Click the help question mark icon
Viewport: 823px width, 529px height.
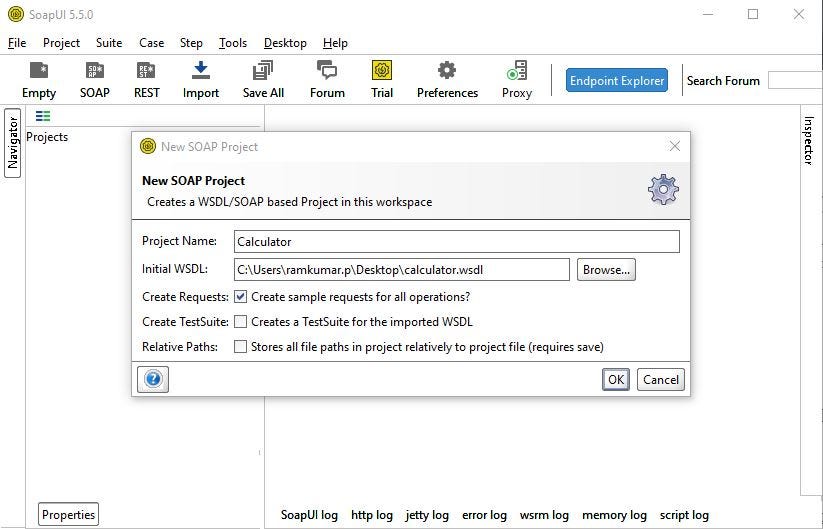[x=153, y=379]
